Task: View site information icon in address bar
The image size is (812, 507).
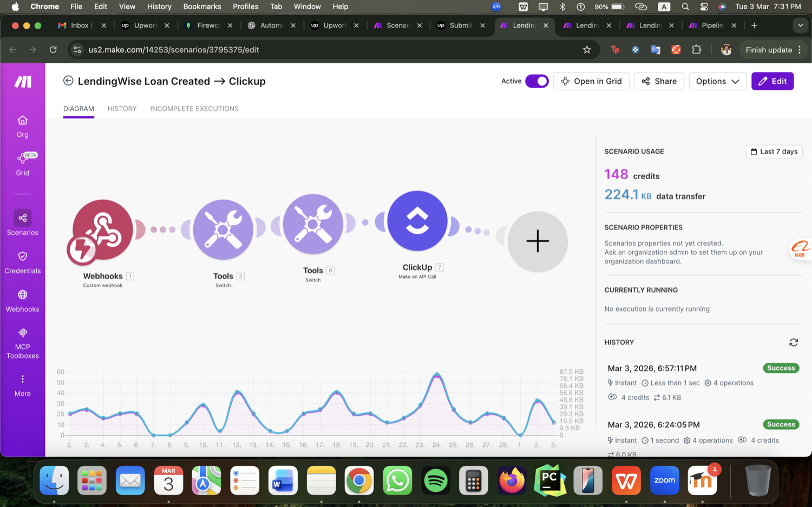Action: pos(77,50)
